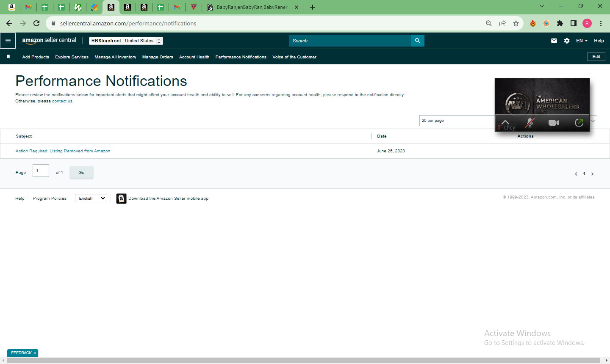Open the settings gear icon
Screen dimensions: 610x364
(x=567, y=41)
